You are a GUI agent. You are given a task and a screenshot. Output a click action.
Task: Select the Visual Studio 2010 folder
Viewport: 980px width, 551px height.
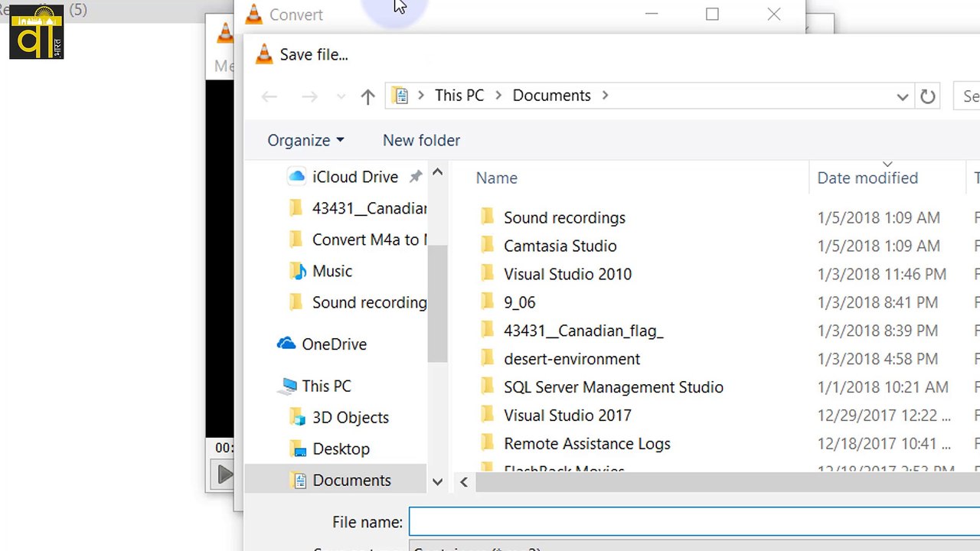tap(567, 275)
